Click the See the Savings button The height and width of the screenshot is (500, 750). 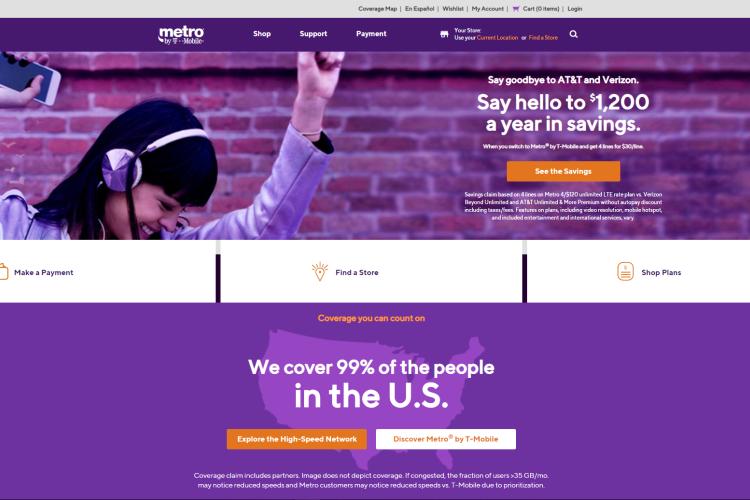pos(563,171)
